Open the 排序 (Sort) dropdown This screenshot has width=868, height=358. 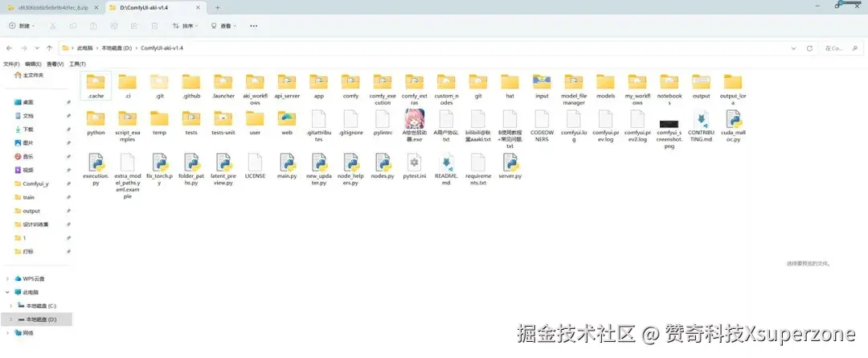(x=186, y=26)
